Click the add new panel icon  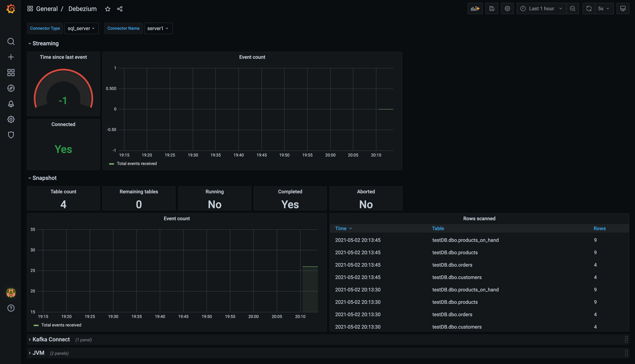pyautogui.click(x=475, y=8)
